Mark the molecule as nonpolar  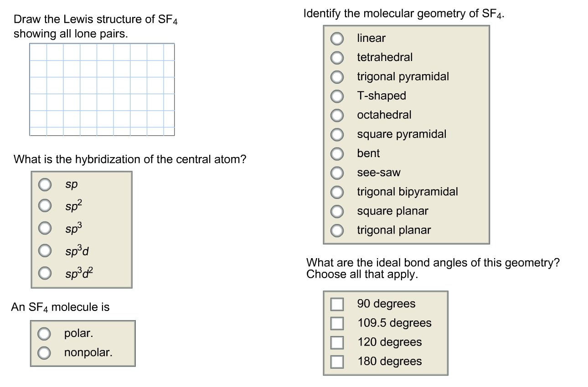click(44, 352)
